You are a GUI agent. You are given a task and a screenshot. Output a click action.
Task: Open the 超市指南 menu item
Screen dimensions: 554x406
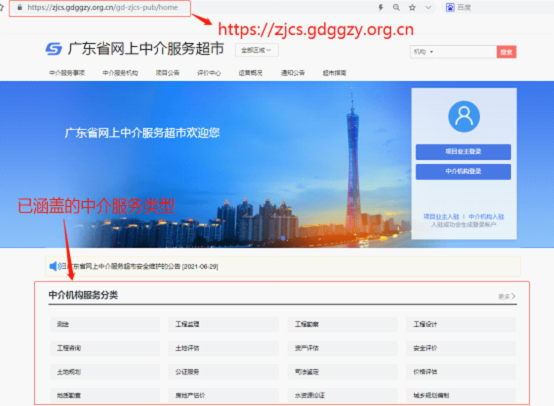point(334,73)
